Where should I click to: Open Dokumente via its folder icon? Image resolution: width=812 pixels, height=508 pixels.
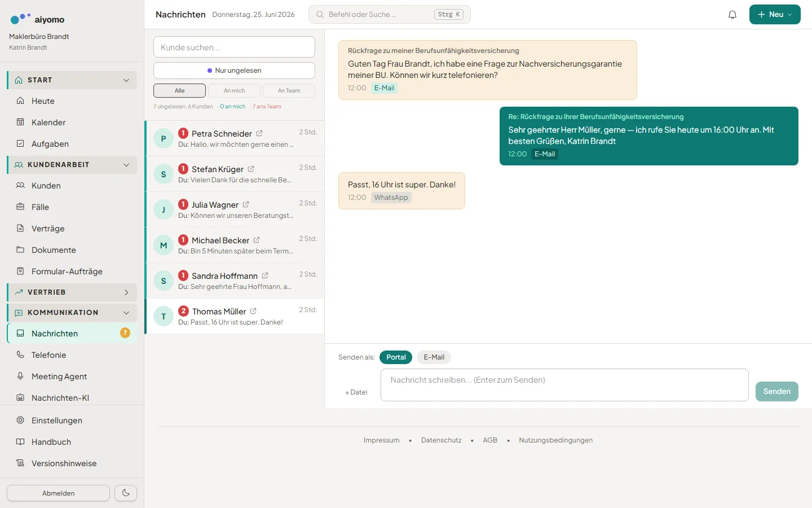(x=20, y=250)
